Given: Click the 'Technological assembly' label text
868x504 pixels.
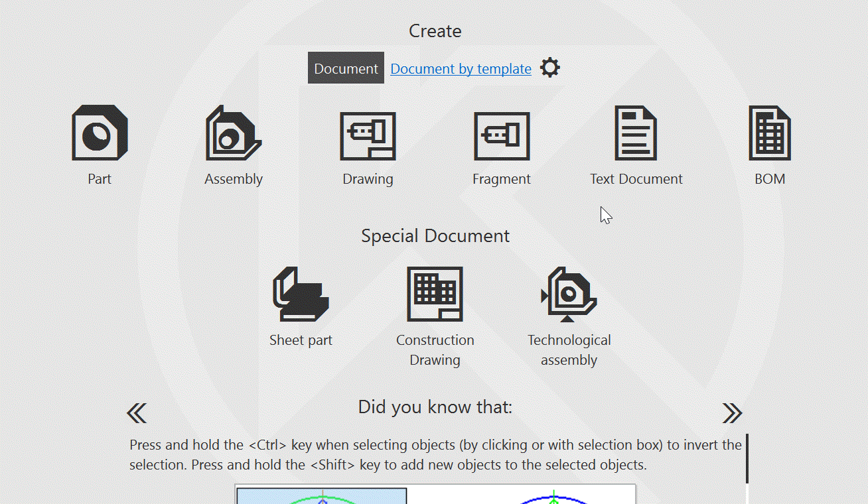Looking at the screenshot, I should pos(569,350).
